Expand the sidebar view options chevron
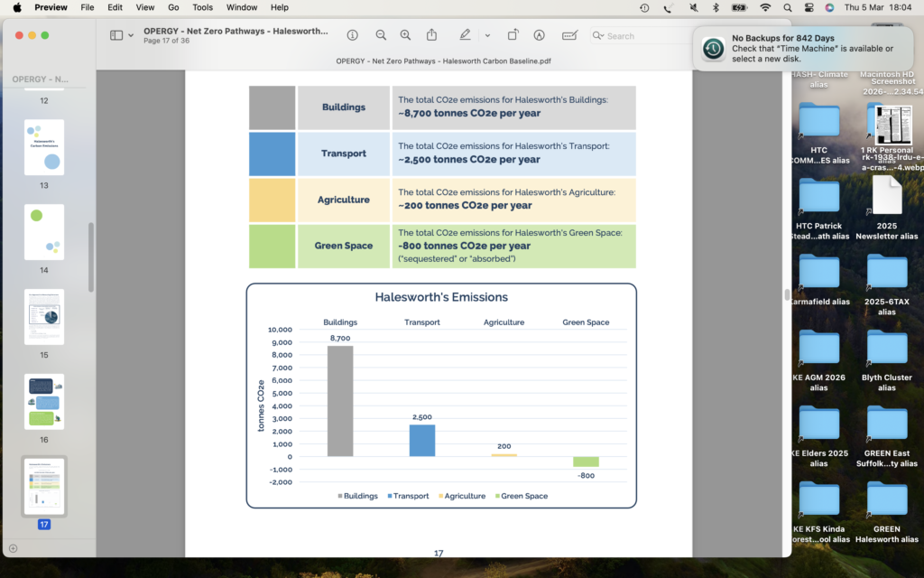Image resolution: width=924 pixels, height=578 pixels. tap(132, 35)
